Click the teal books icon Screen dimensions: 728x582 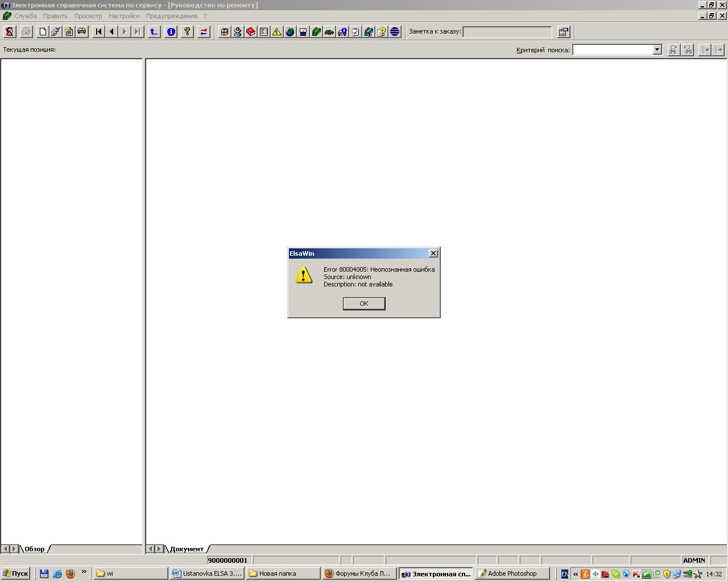click(x=369, y=32)
